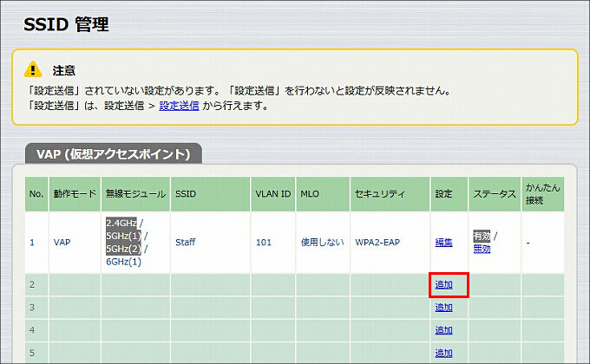
Task: Click the VLAN ID column header
Action: point(273,194)
